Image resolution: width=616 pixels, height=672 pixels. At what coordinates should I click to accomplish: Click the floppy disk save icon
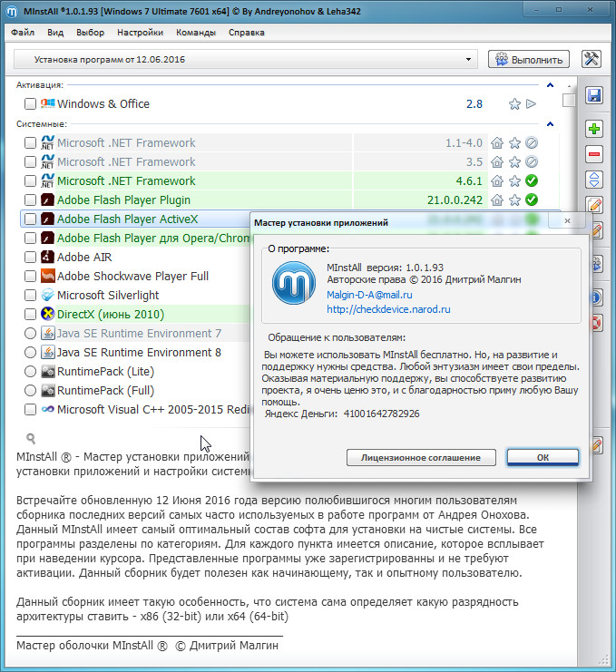[x=594, y=95]
